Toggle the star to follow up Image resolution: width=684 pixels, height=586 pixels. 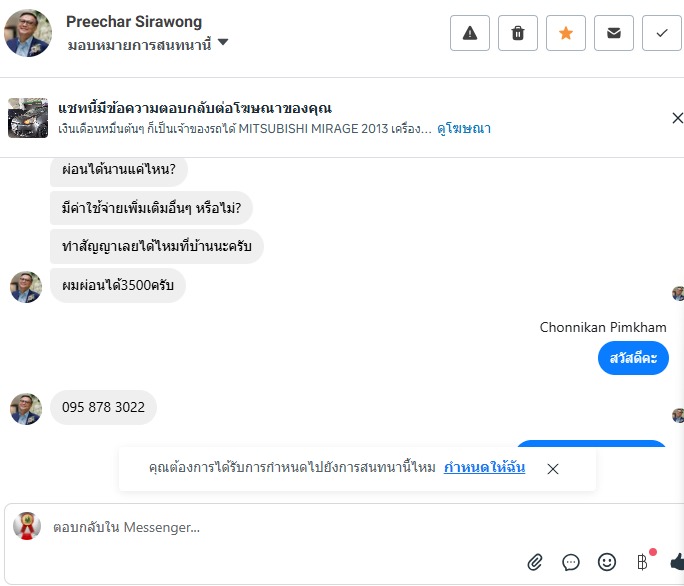[x=566, y=33]
